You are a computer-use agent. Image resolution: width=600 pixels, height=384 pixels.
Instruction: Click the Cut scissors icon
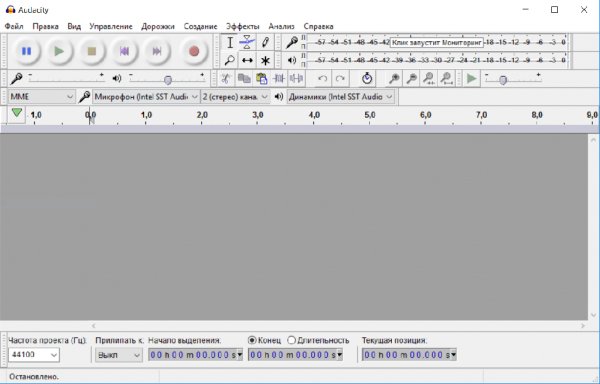[226, 79]
